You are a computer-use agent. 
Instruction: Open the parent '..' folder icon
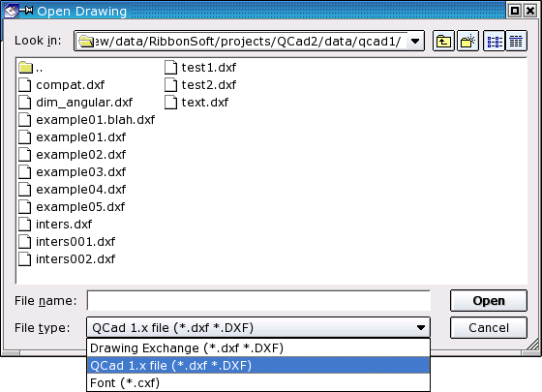coord(25,68)
